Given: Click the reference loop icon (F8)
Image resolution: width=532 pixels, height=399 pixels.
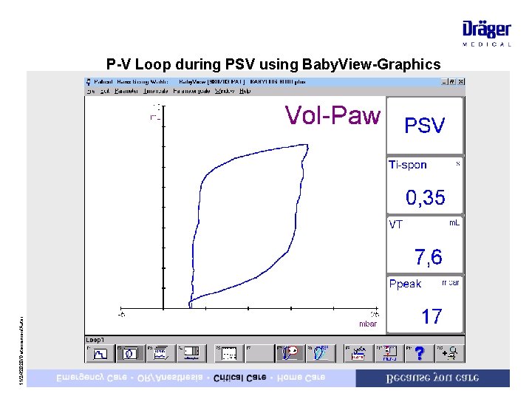Looking at the screenshot, I should click(320, 353).
